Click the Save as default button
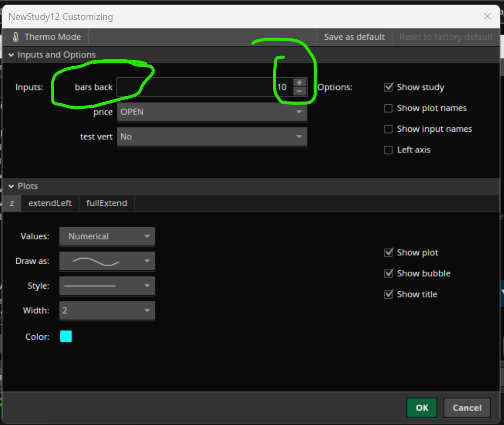504x425 pixels. click(x=354, y=37)
